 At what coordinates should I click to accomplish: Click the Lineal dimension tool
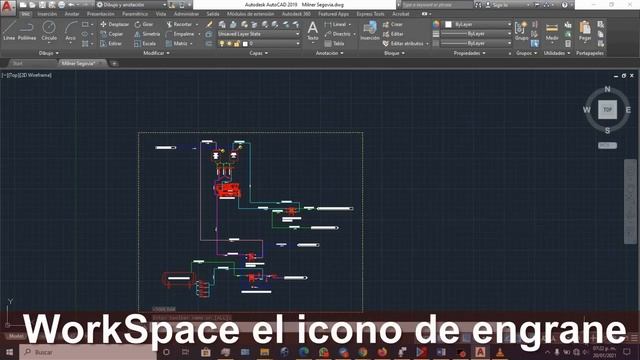[x=335, y=24]
